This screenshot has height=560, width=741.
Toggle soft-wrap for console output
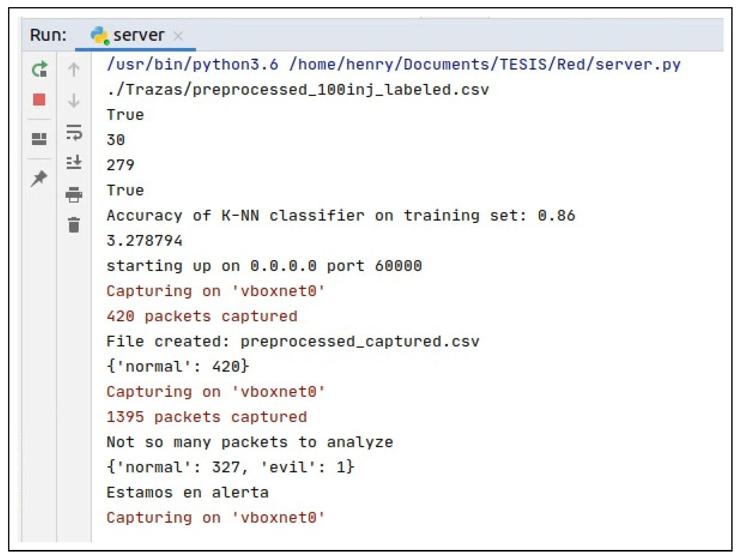tap(74, 132)
